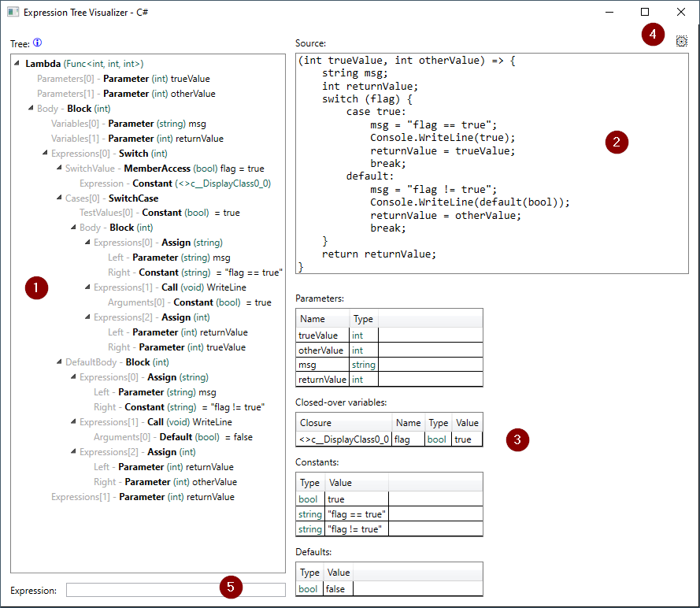The width and height of the screenshot is (700, 608).
Task: Click the info icon next to Tree label
Action: coord(37,43)
